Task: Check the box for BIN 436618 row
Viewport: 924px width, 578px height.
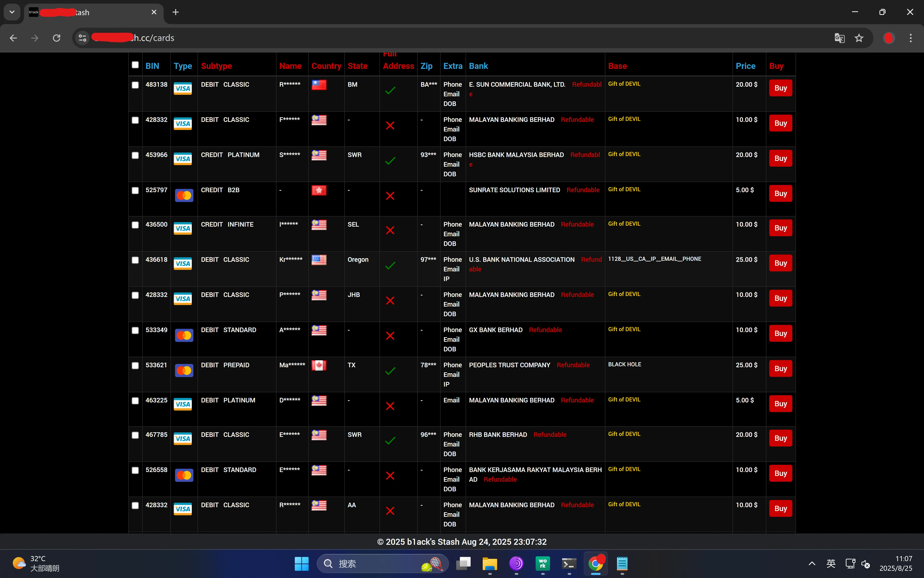Action: pyautogui.click(x=135, y=260)
